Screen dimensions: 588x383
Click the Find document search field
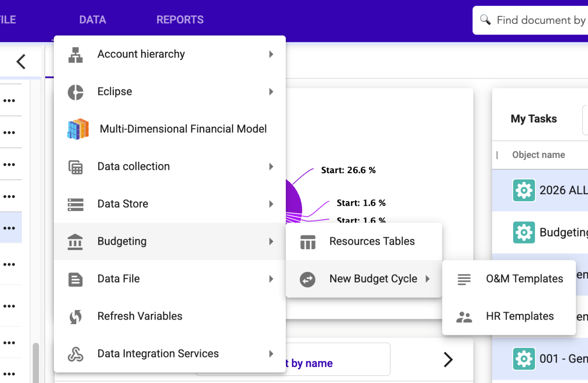(530, 20)
